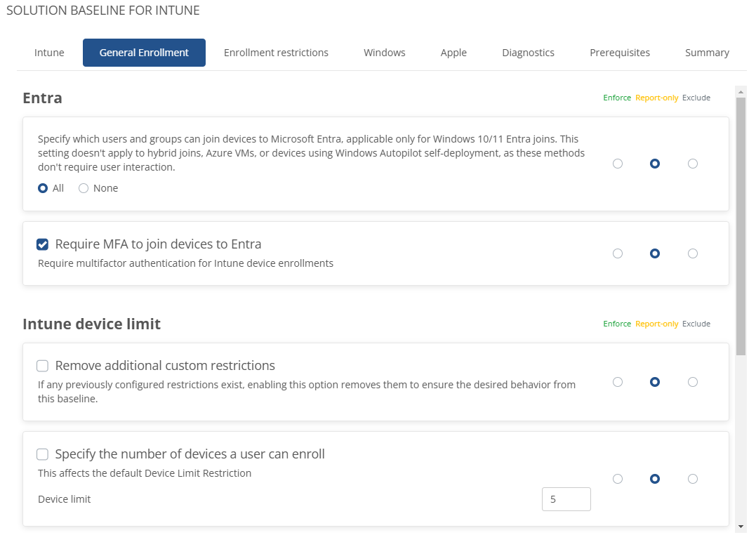This screenshot has height=535, width=756.
Task: Click the Intune device limit heading
Action: pyautogui.click(x=92, y=324)
